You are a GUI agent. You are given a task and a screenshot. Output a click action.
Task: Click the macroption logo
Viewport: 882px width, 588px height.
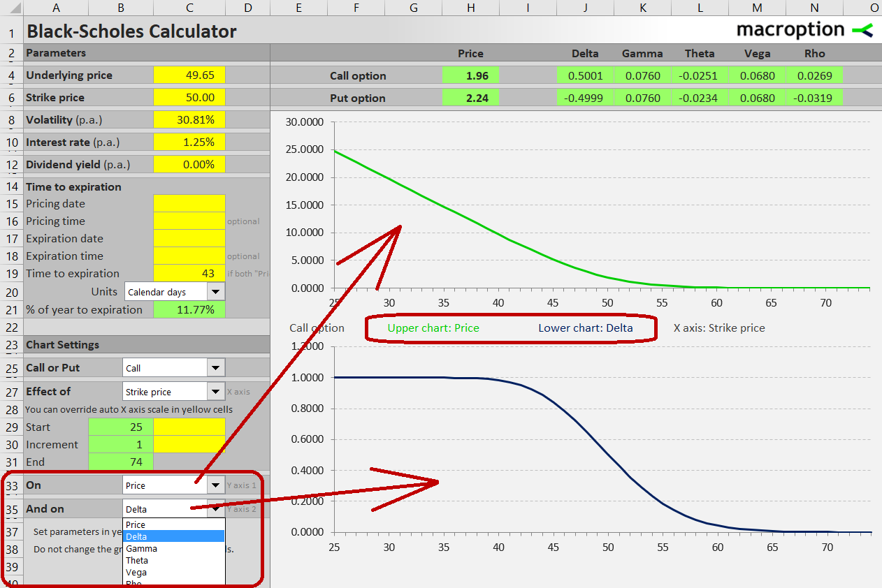805,30
